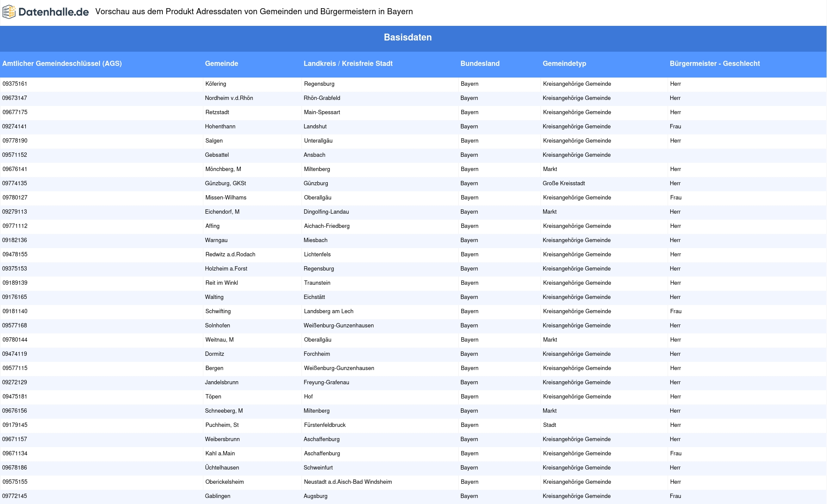Click the Gemeindetyp column header

[564, 63]
